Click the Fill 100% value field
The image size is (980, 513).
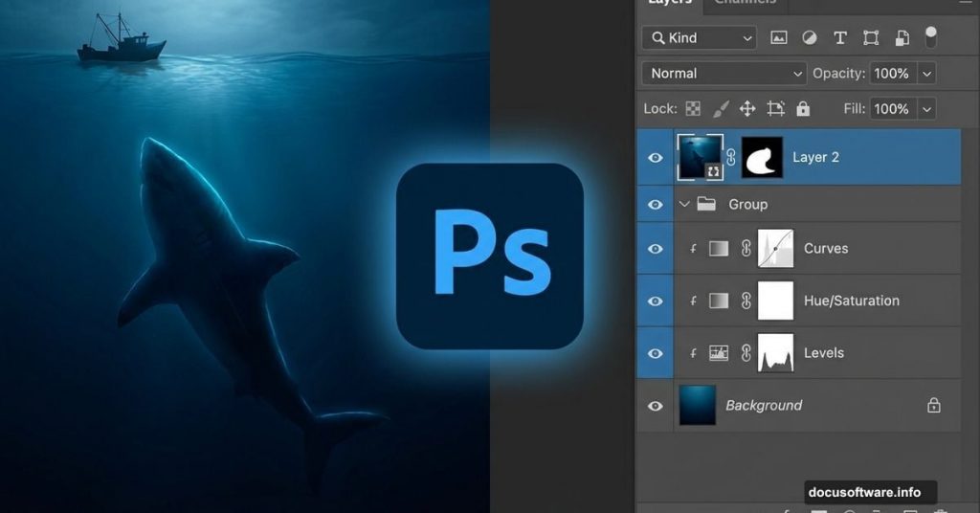coord(895,109)
